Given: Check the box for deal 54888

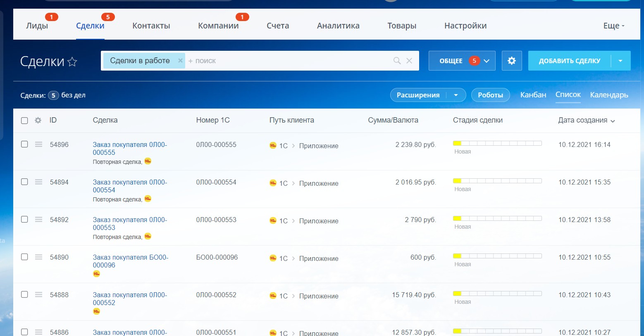Looking at the screenshot, I should 24,294.
